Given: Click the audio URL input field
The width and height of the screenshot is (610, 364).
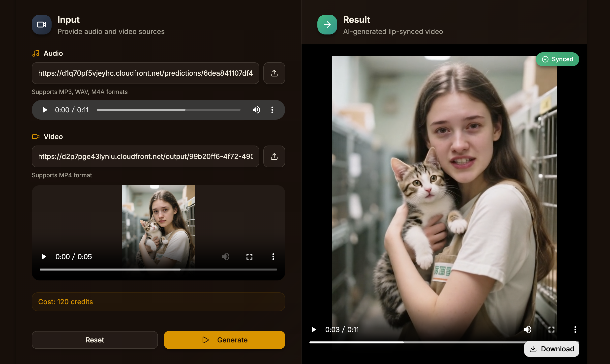Looking at the screenshot, I should [x=145, y=73].
